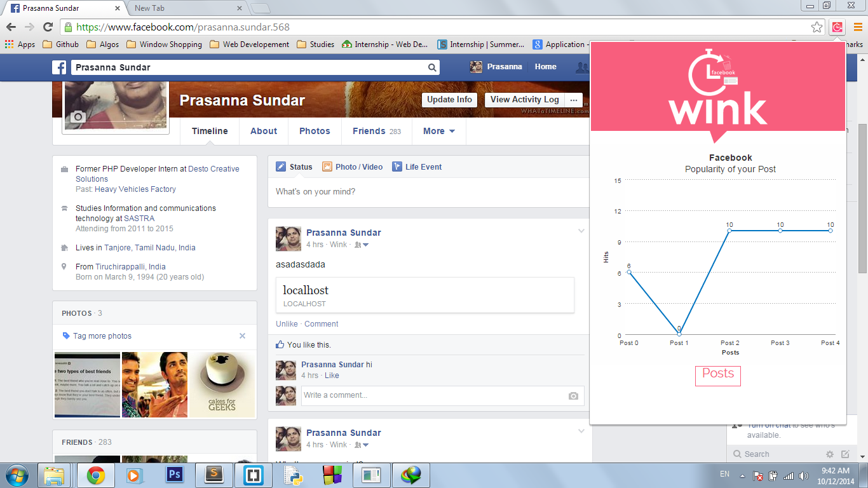Open Photoshop from the taskbar
Screen dimensions: 868x488
pos(174,475)
